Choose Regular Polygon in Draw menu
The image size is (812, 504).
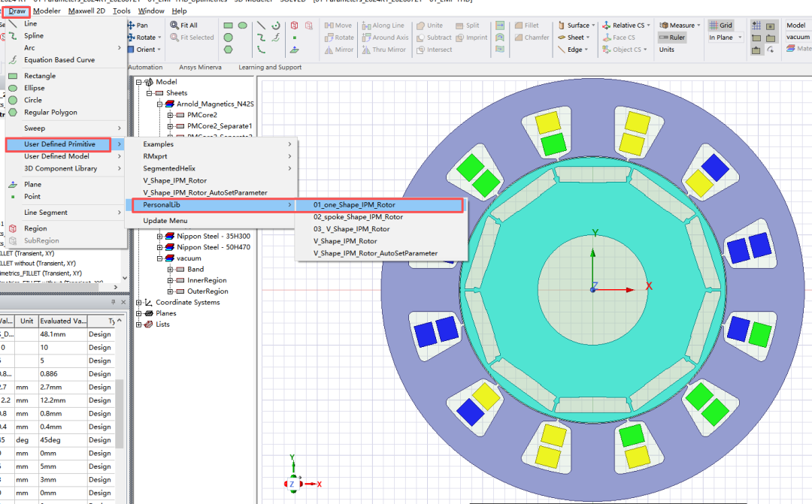click(66, 112)
